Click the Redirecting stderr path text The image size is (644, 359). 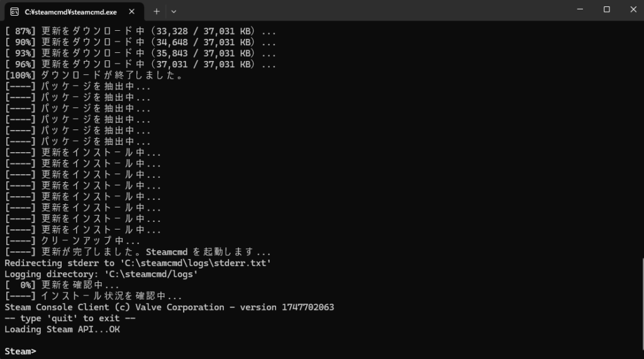tap(196, 263)
